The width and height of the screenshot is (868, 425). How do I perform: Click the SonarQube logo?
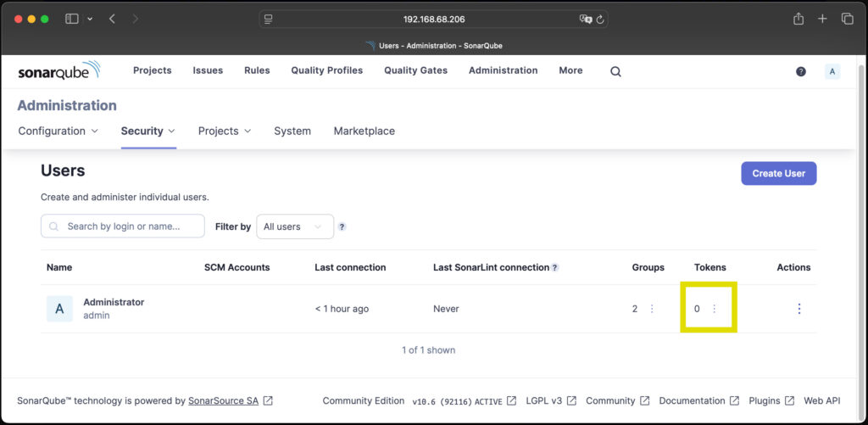pos(58,71)
